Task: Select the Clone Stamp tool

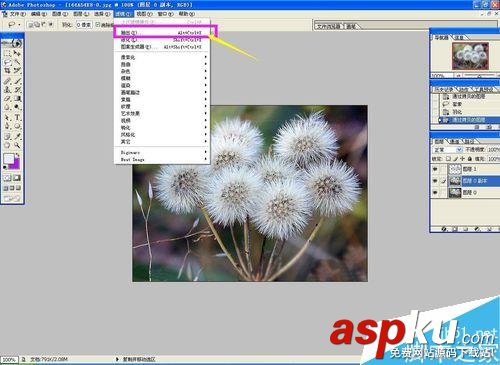Action: [x=7, y=90]
